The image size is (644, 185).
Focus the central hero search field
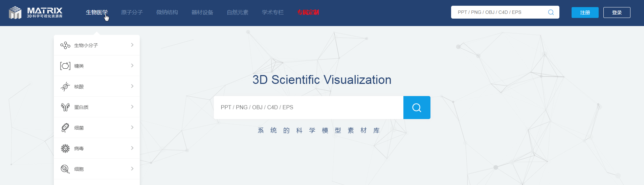308,108
